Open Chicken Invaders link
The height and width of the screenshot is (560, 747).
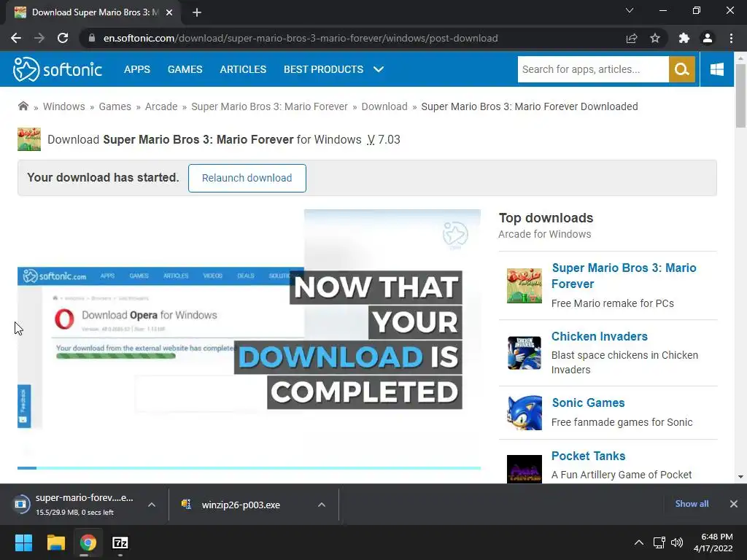(600, 336)
